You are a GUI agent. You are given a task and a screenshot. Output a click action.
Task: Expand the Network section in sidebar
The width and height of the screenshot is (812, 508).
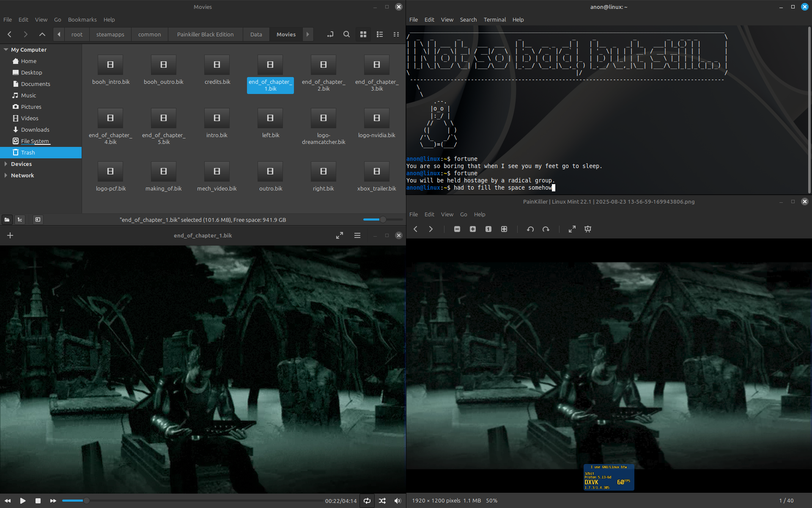tap(5, 175)
